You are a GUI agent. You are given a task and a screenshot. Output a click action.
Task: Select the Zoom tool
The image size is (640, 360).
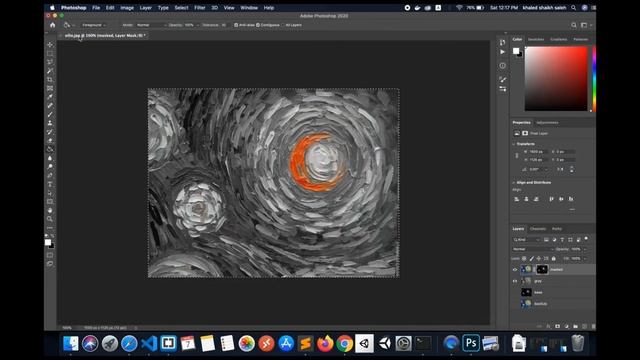coord(50,219)
